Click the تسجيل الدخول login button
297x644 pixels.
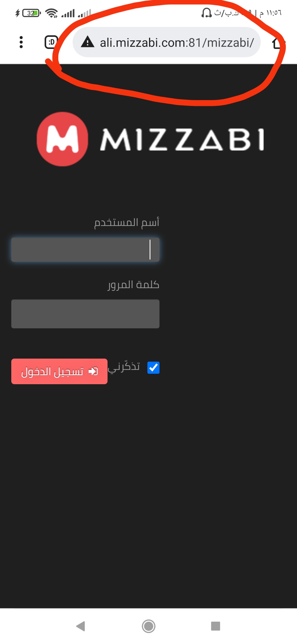(x=59, y=371)
